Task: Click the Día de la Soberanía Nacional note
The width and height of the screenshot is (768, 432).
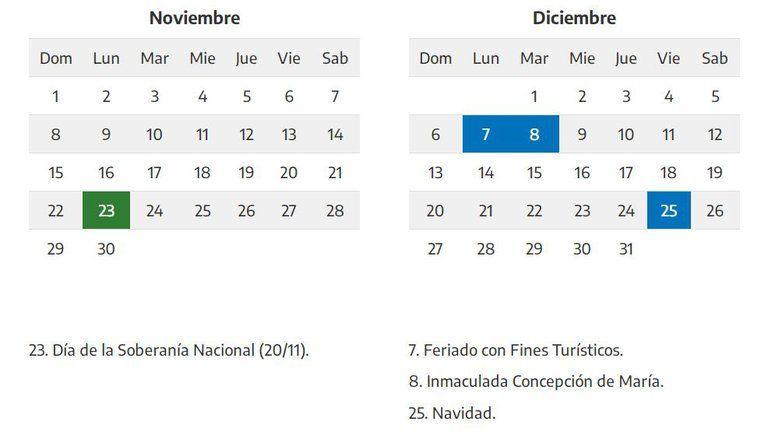Action: pos(170,351)
